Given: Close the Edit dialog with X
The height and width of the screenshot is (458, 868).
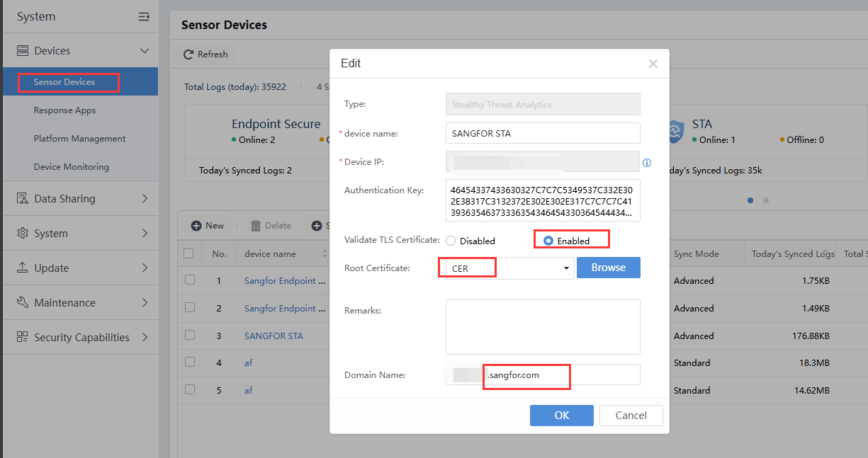Looking at the screenshot, I should [x=653, y=64].
